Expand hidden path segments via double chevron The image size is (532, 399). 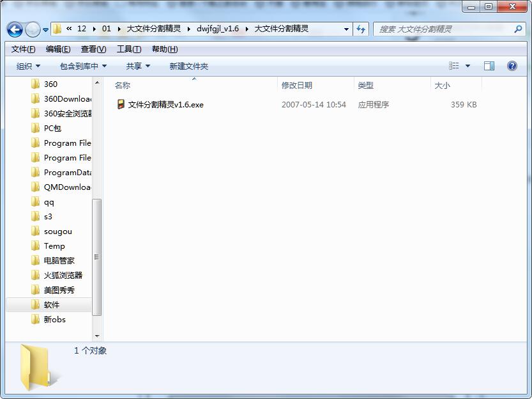69,29
